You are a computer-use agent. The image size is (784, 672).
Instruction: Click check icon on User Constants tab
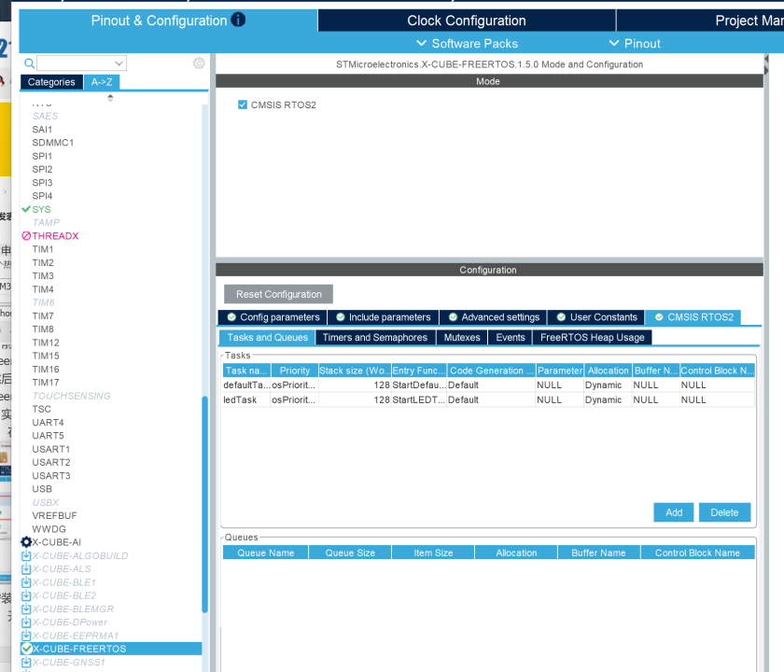(x=561, y=317)
